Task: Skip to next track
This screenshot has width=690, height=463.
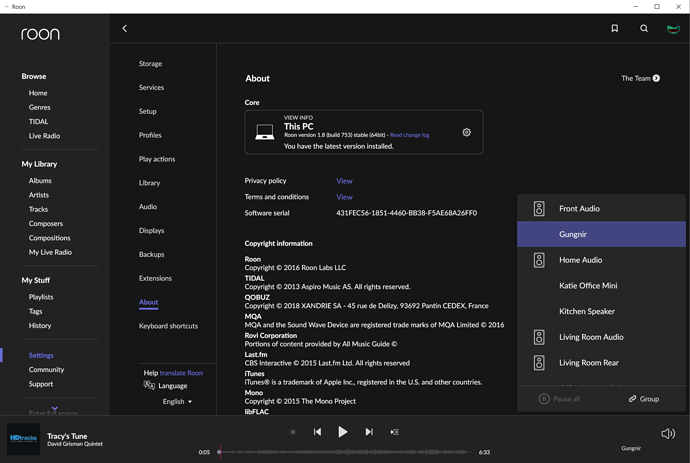Action: tap(369, 432)
